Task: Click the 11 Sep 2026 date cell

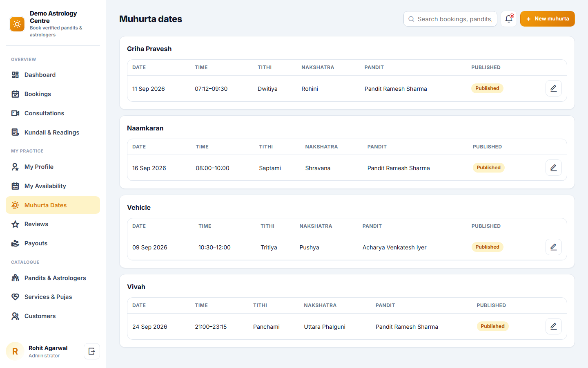Action: click(x=149, y=89)
